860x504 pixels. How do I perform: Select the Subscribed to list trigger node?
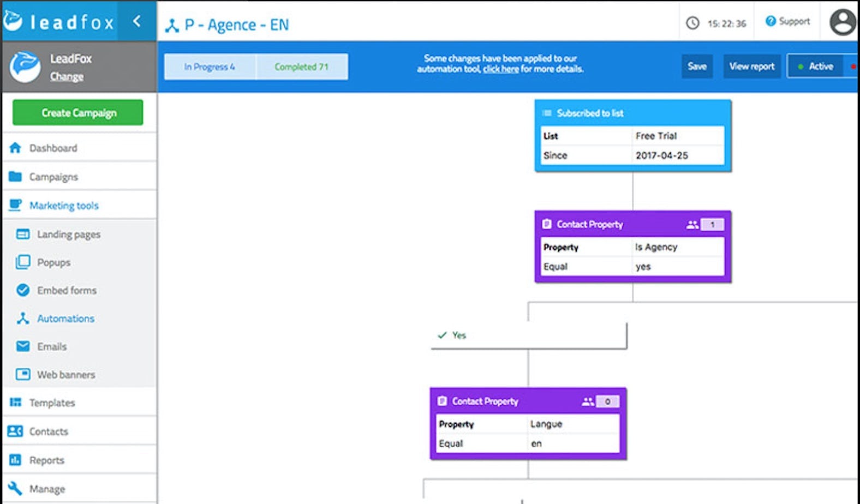point(632,113)
